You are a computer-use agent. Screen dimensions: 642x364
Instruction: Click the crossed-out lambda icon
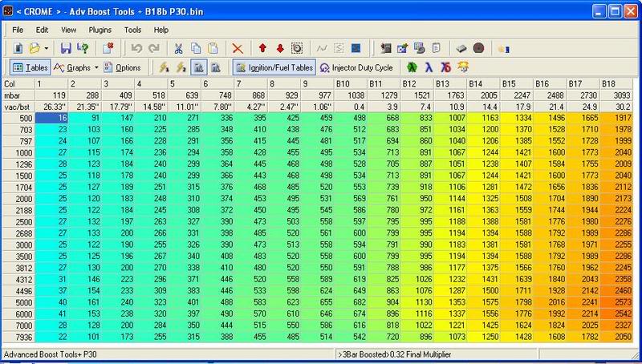tap(446, 67)
